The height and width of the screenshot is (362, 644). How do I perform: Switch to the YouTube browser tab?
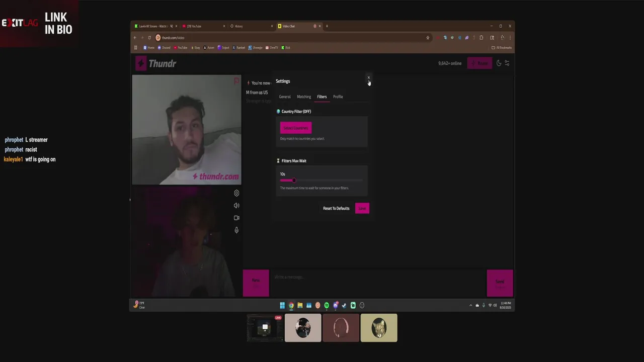click(x=203, y=26)
